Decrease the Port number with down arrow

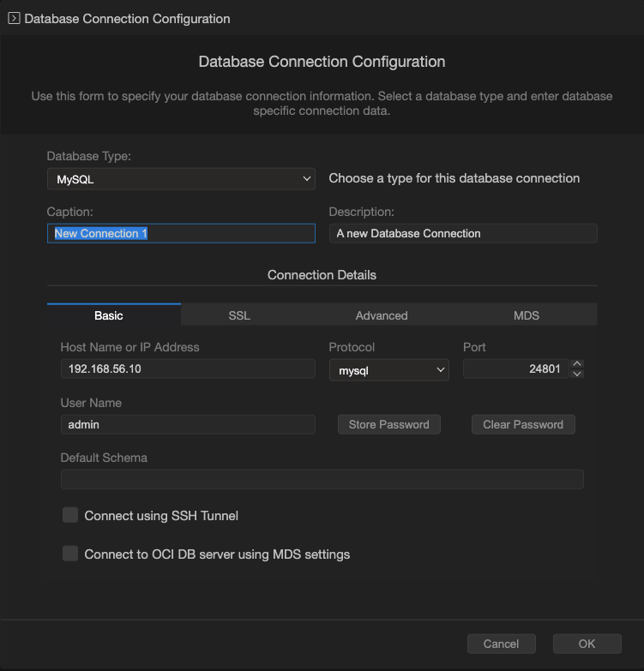pyautogui.click(x=577, y=374)
